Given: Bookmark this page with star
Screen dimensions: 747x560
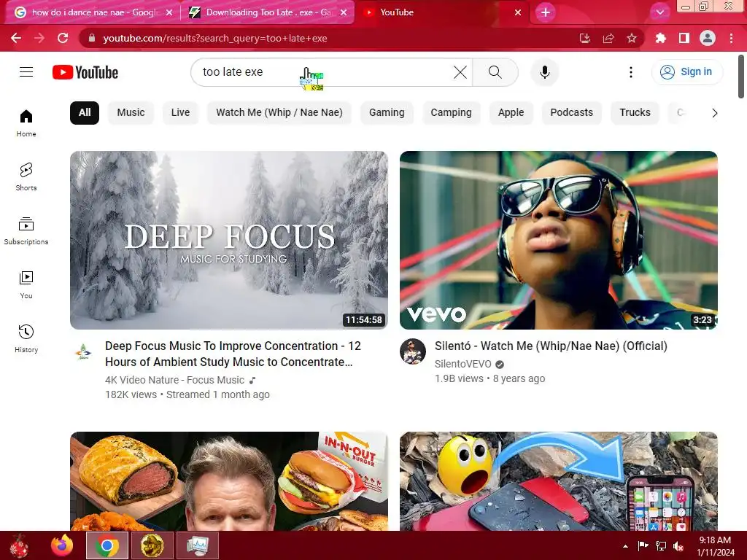Looking at the screenshot, I should [x=632, y=38].
